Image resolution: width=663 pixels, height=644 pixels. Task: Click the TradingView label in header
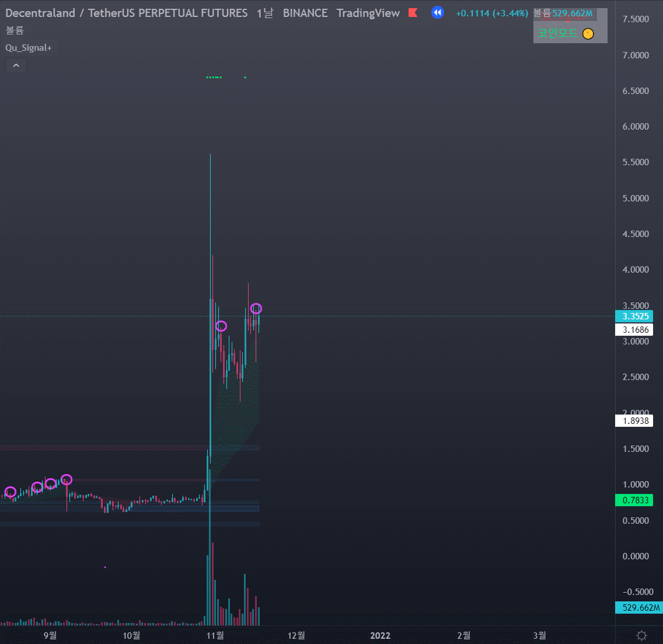pyautogui.click(x=368, y=13)
